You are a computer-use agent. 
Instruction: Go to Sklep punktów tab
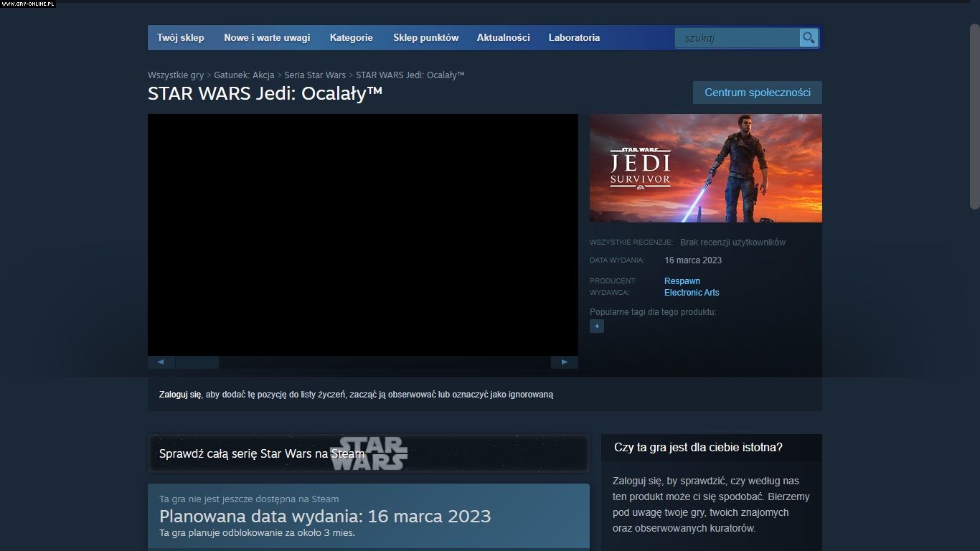425,38
